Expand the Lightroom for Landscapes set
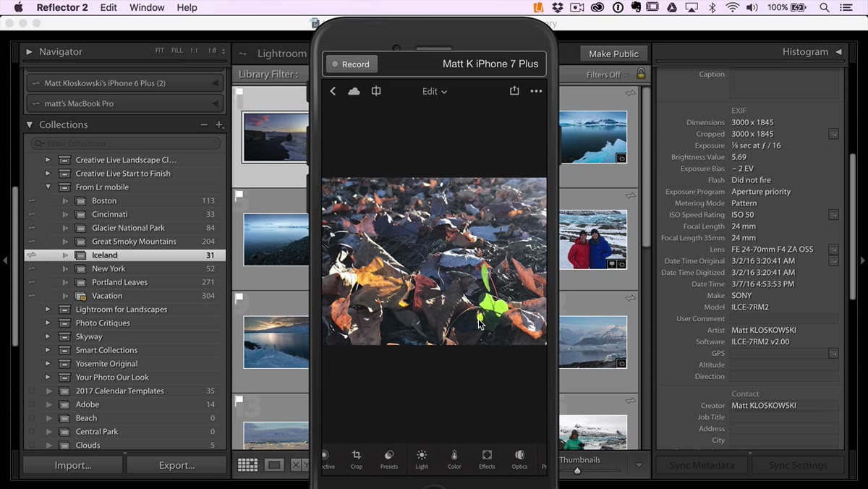The width and height of the screenshot is (868, 489). 48,310
